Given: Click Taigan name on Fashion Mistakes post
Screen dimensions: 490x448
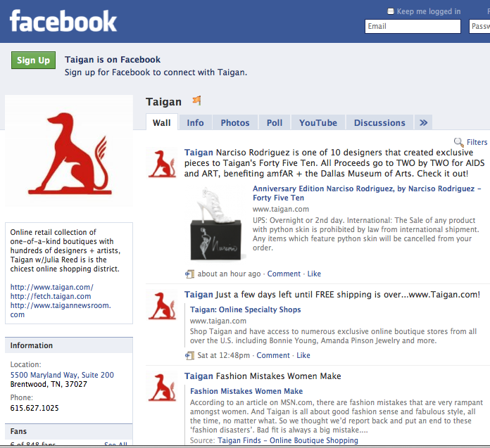Looking at the screenshot, I should [199, 376].
